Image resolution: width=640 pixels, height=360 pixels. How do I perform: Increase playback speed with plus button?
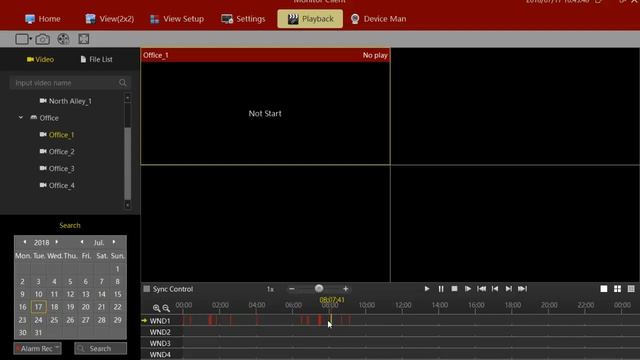pyautogui.click(x=346, y=289)
